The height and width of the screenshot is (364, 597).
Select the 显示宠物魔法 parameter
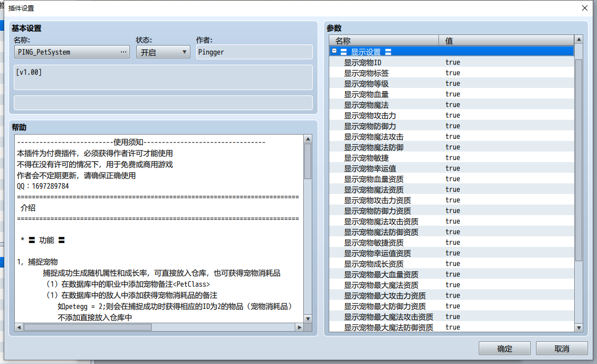pyautogui.click(x=452, y=105)
